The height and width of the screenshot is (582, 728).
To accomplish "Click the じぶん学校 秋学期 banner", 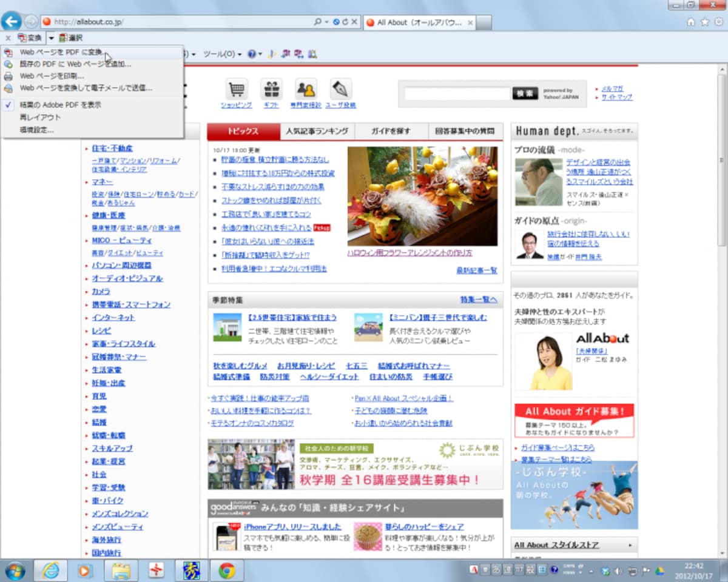I will pyautogui.click(x=356, y=464).
